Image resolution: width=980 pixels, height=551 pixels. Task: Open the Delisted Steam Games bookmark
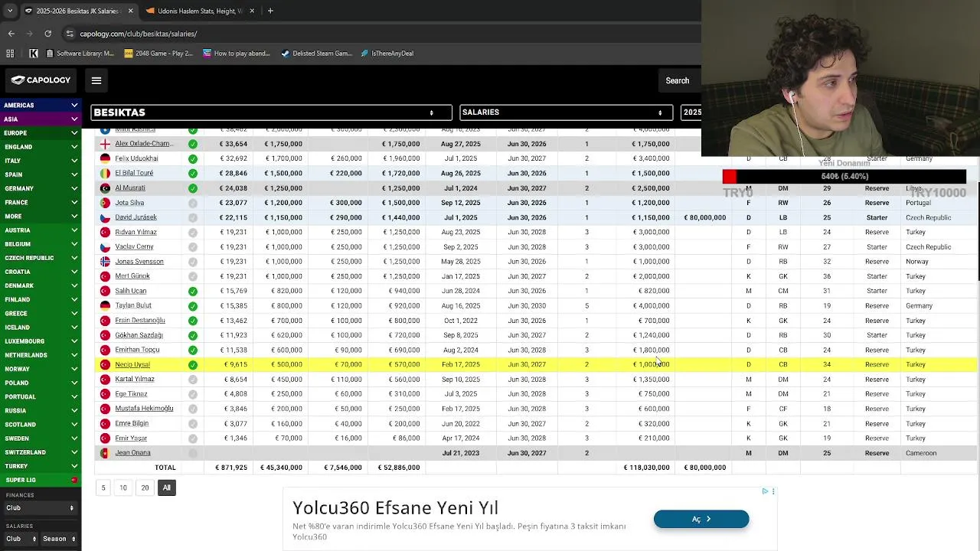(x=316, y=54)
